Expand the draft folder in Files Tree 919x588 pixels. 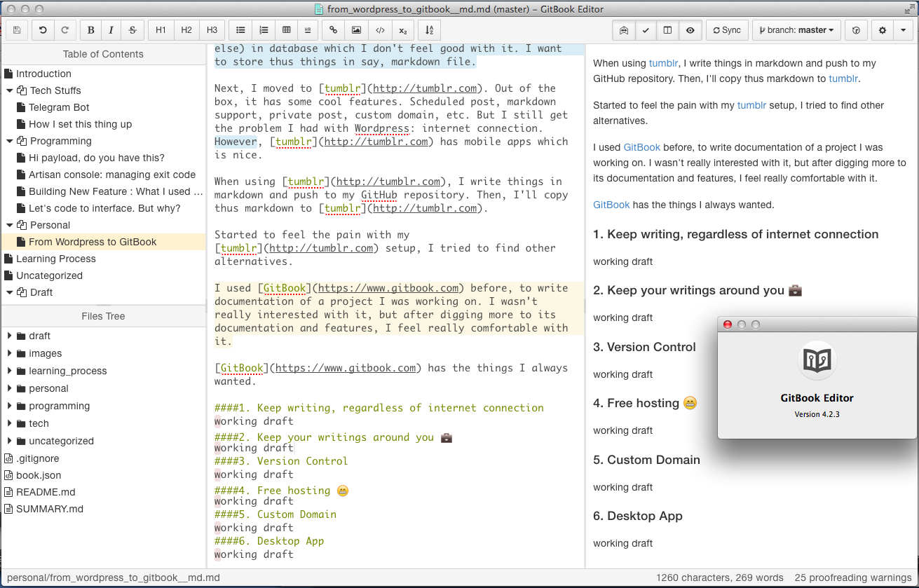pos(9,336)
